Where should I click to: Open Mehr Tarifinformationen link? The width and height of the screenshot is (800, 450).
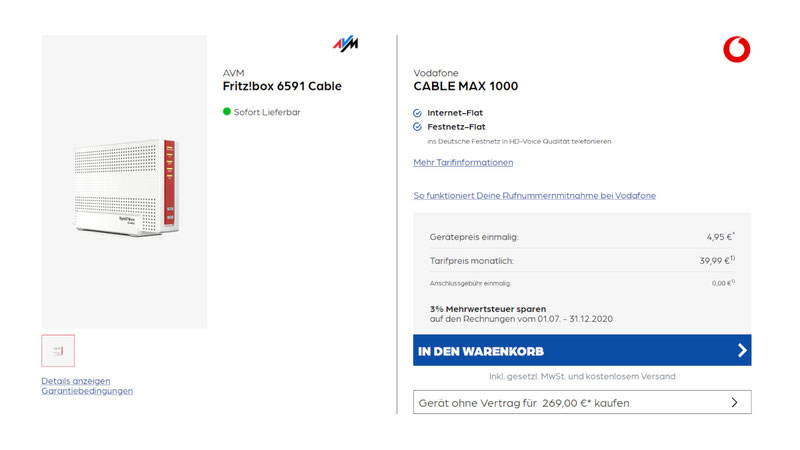[x=463, y=162]
